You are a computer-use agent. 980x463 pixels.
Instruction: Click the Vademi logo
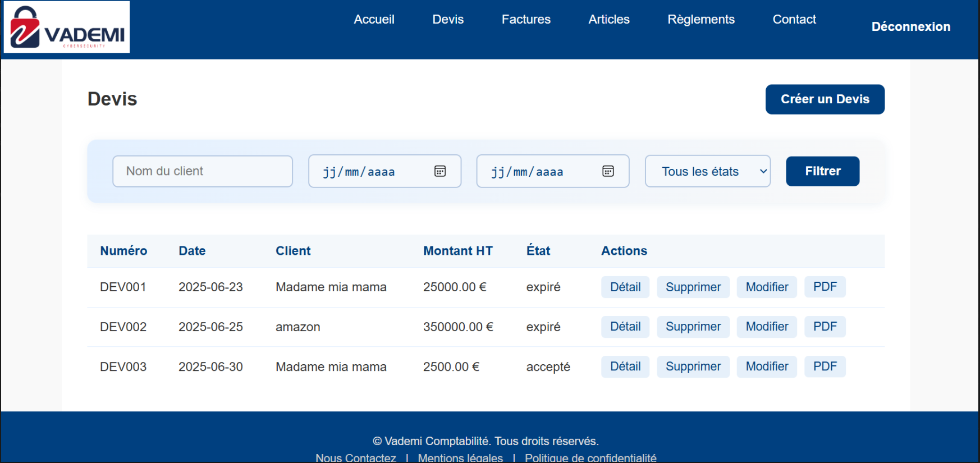(x=67, y=27)
